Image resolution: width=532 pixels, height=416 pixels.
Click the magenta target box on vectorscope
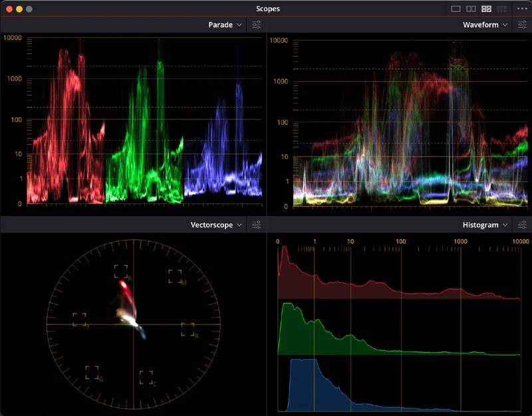tap(175, 276)
